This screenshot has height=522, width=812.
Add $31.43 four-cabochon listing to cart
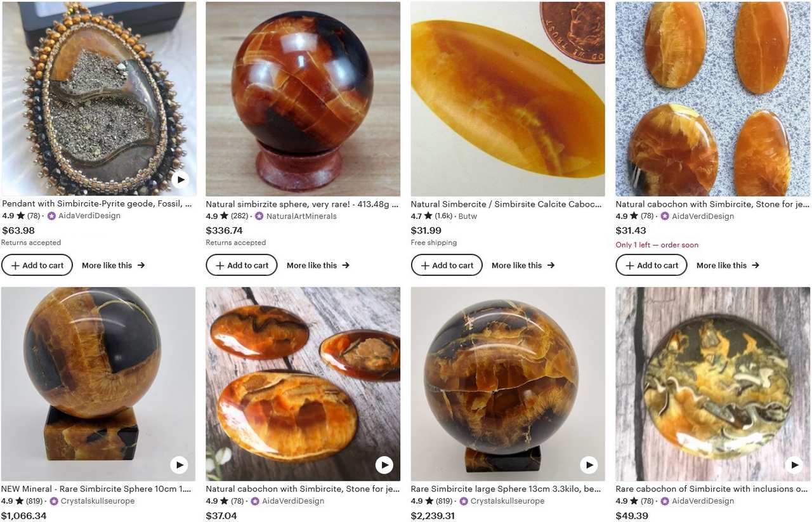coord(652,265)
